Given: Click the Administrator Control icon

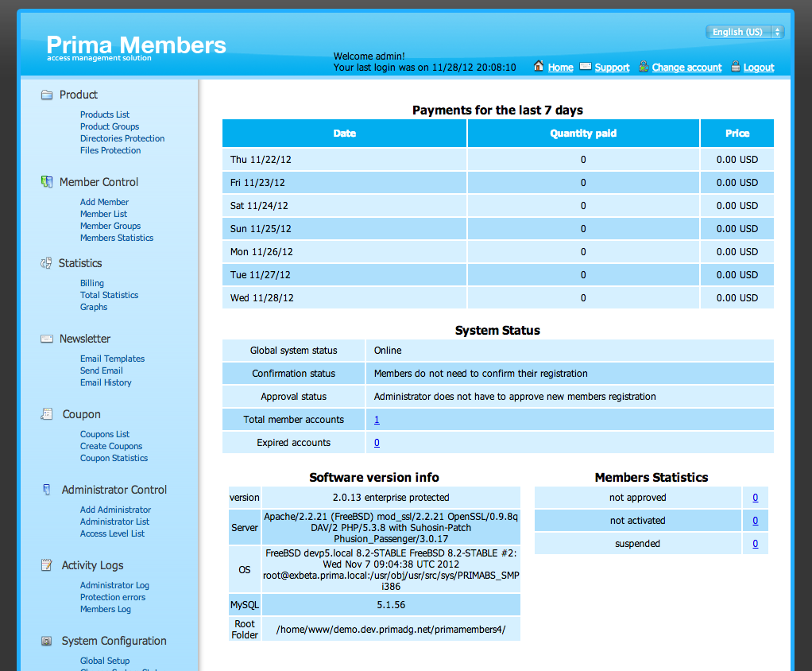Looking at the screenshot, I should [46, 489].
